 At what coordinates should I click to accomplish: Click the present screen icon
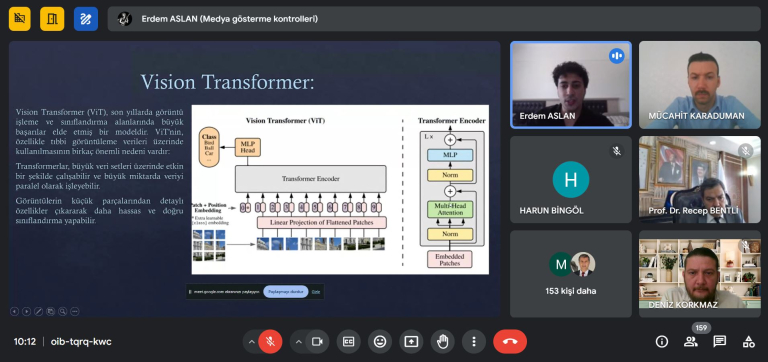411,342
